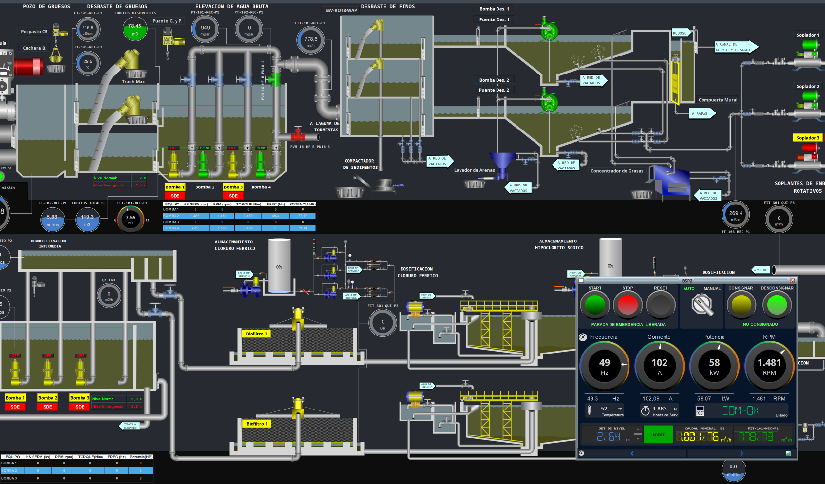This screenshot has width=825, height=484.
Task: Click the Puente Des. 2 label
Action: click(494, 90)
